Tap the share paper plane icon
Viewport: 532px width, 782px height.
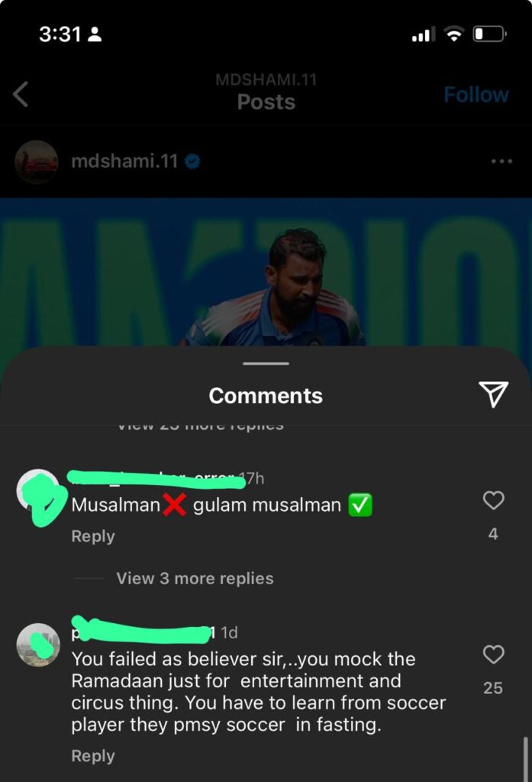[x=493, y=394]
